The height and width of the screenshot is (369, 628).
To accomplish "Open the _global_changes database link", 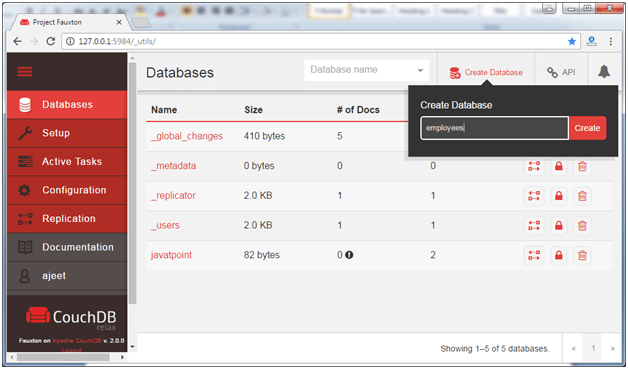I will coord(187,136).
